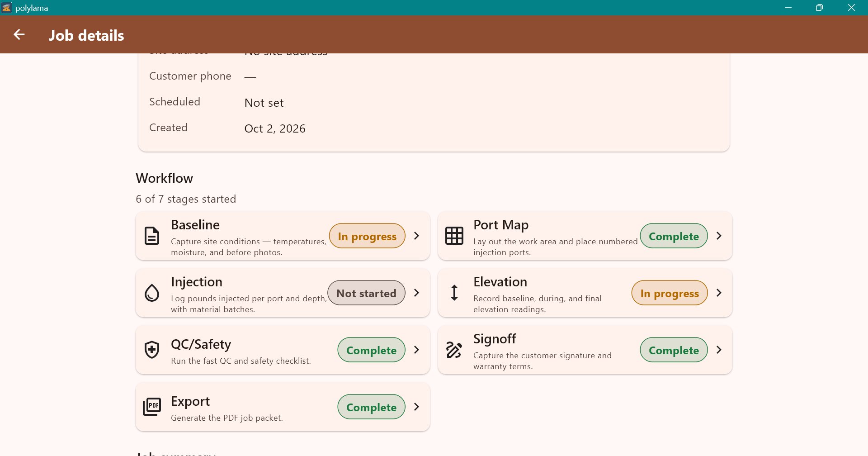Expand the Signoff stage chevron
Screen dimensions: 868x456
719,350
